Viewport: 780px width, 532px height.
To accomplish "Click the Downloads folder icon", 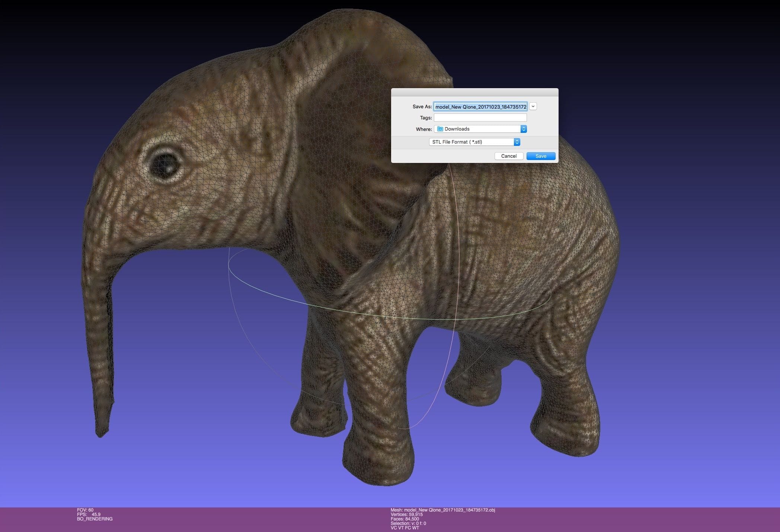I will (x=440, y=129).
